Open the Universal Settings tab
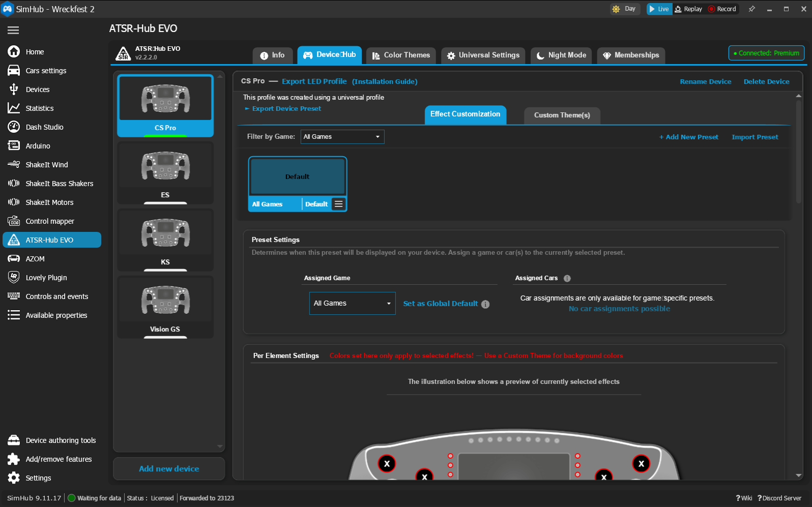 pos(483,55)
